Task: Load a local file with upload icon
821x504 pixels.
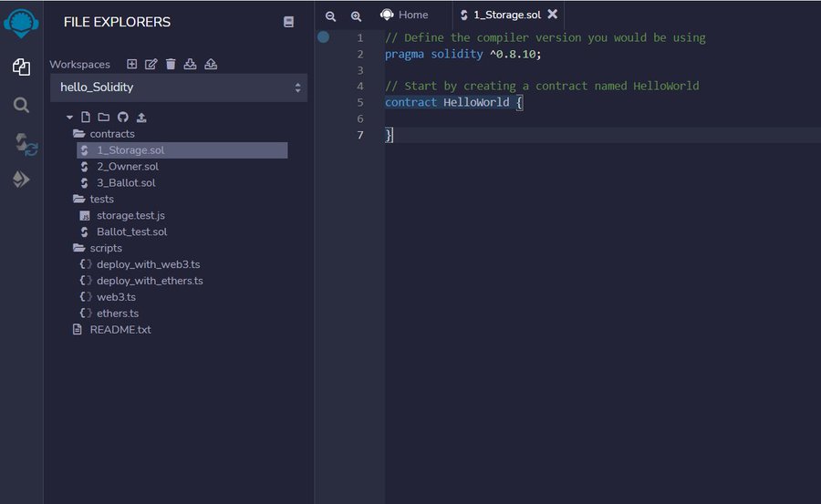Action: [141, 118]
